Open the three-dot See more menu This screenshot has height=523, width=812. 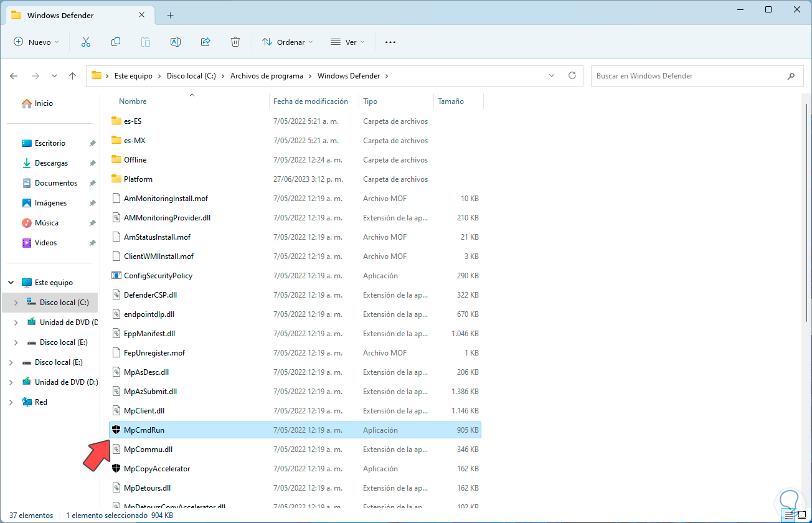(390, 42)
